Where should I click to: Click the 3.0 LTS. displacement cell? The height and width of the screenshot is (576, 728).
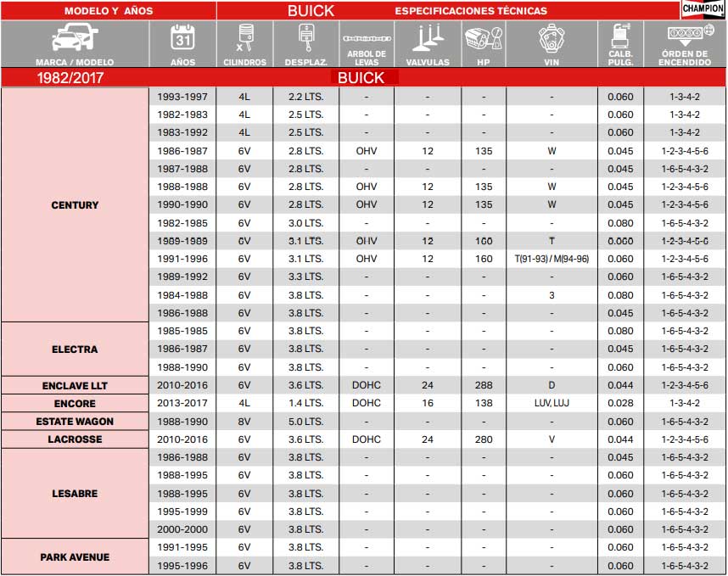[x=306, y=223]
